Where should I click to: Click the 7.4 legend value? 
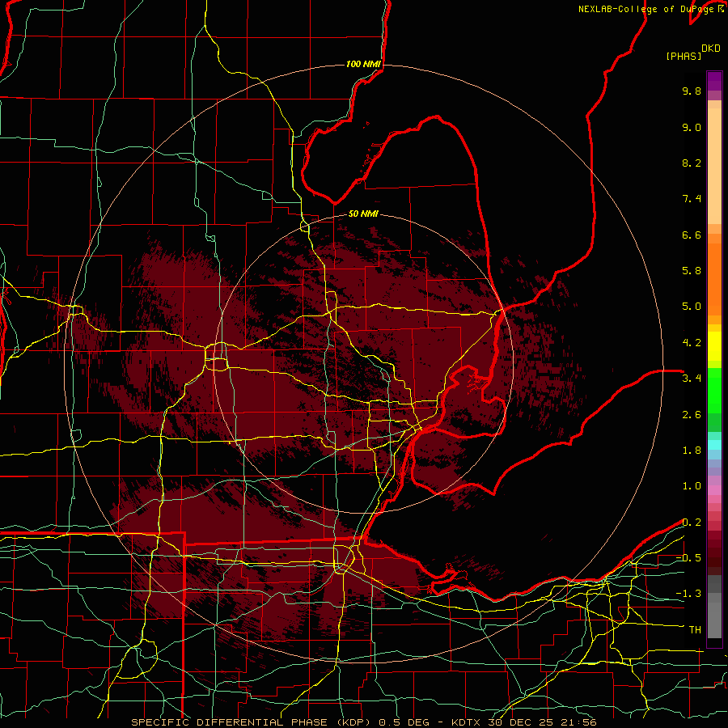692,199
